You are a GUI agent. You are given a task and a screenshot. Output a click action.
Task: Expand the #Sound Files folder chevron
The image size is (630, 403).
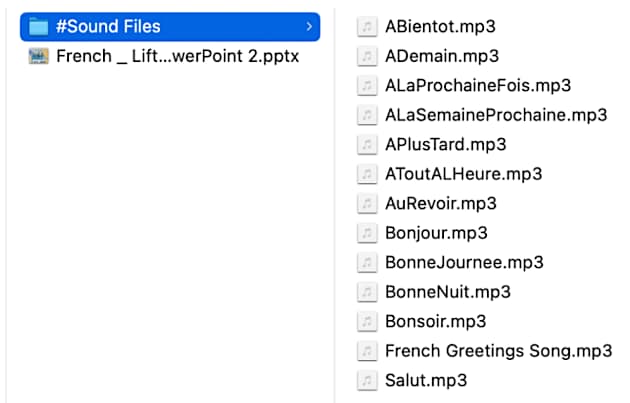coord(308,27)
